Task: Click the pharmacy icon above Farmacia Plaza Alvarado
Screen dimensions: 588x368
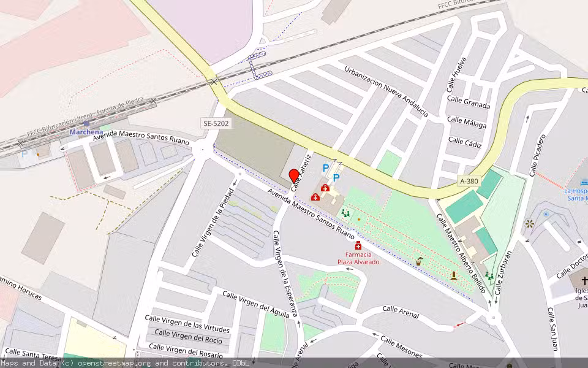Action: click(x=359, y=245)
